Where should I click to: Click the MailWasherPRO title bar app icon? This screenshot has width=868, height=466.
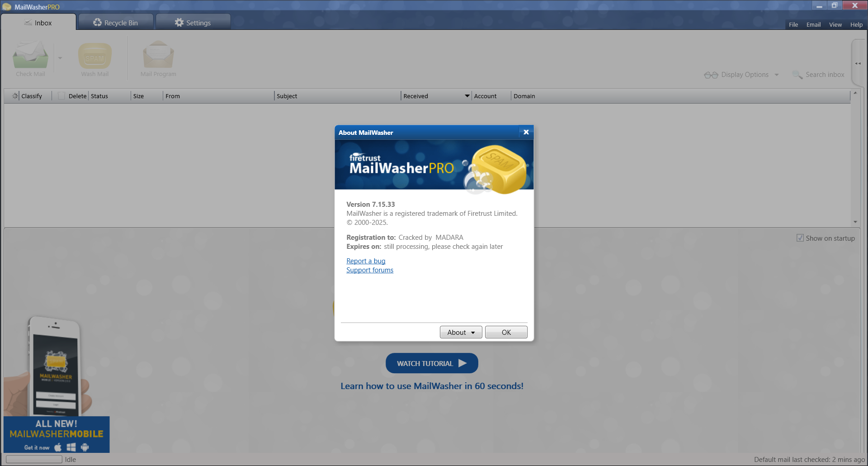(x=7, y=7)
